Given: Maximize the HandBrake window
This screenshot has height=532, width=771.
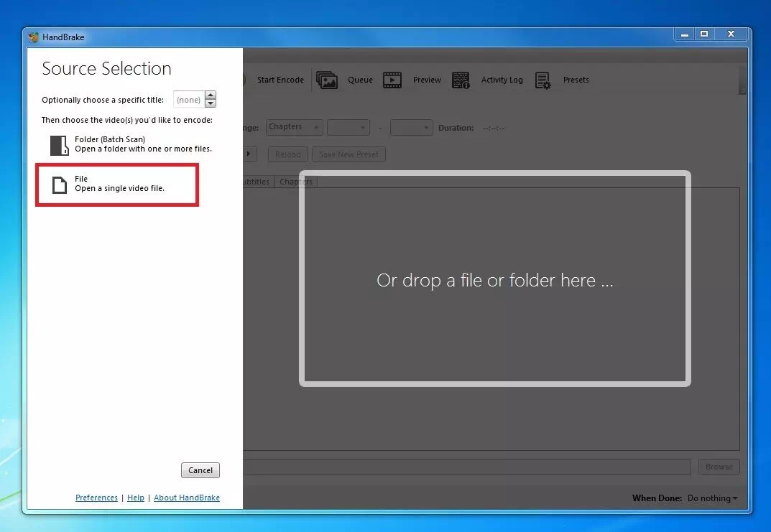Looking at the screenshot, I should 704,34.
